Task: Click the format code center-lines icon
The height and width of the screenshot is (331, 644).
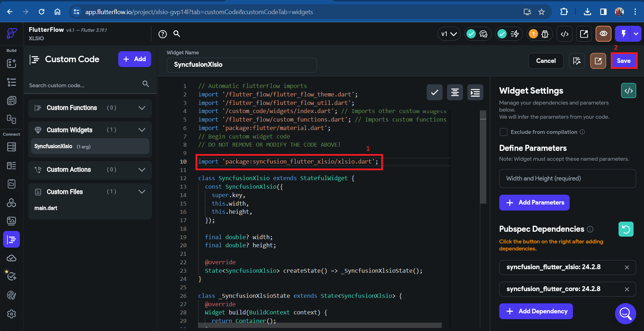Action: point(455,93)
